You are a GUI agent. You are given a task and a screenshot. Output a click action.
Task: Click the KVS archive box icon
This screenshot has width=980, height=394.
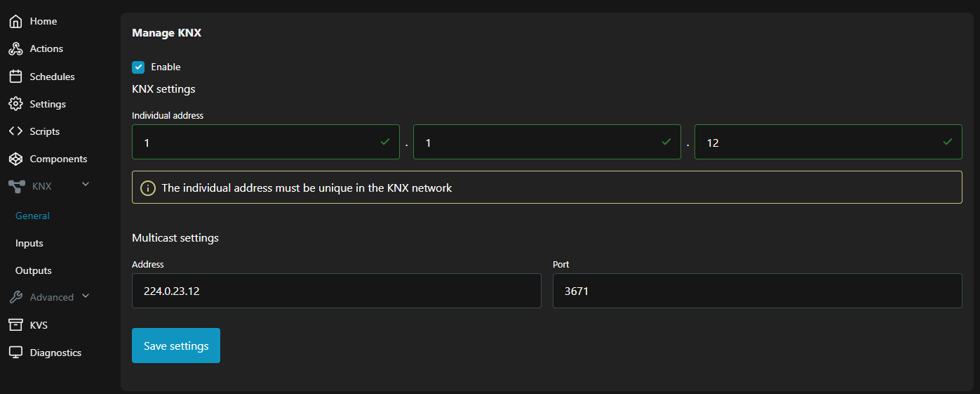[x=15, y=325]
